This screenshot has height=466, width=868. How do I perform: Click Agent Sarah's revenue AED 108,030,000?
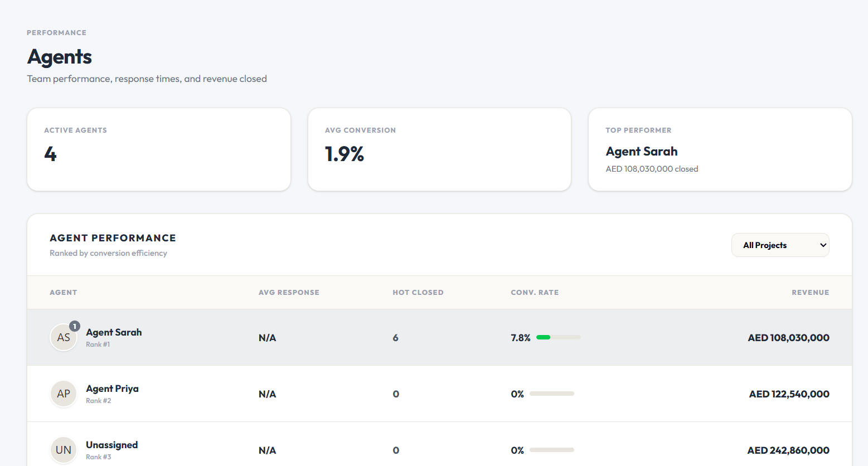[x=788, y=338]
